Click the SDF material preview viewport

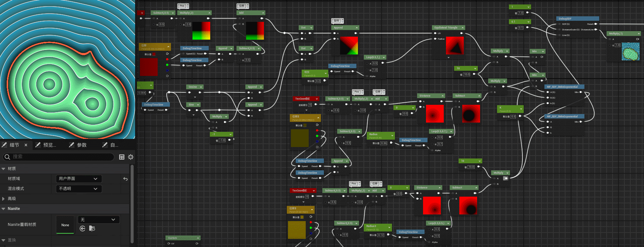[x=67, y=69]
